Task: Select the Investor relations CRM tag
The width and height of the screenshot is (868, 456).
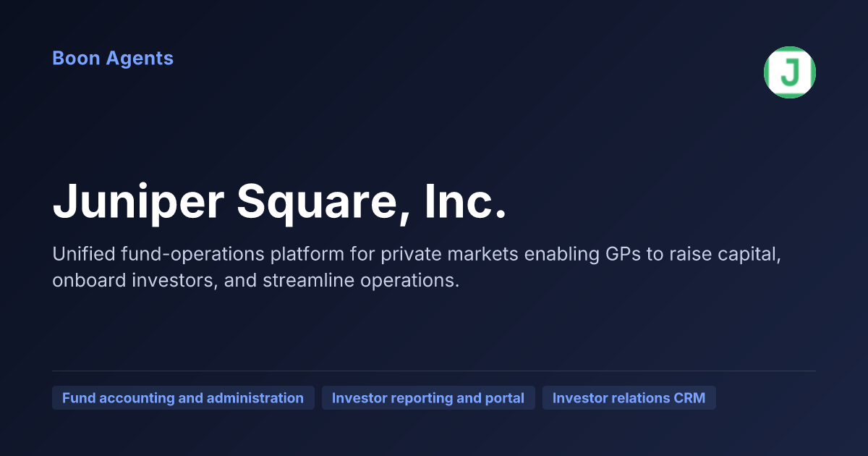Action: click(629, 398)
